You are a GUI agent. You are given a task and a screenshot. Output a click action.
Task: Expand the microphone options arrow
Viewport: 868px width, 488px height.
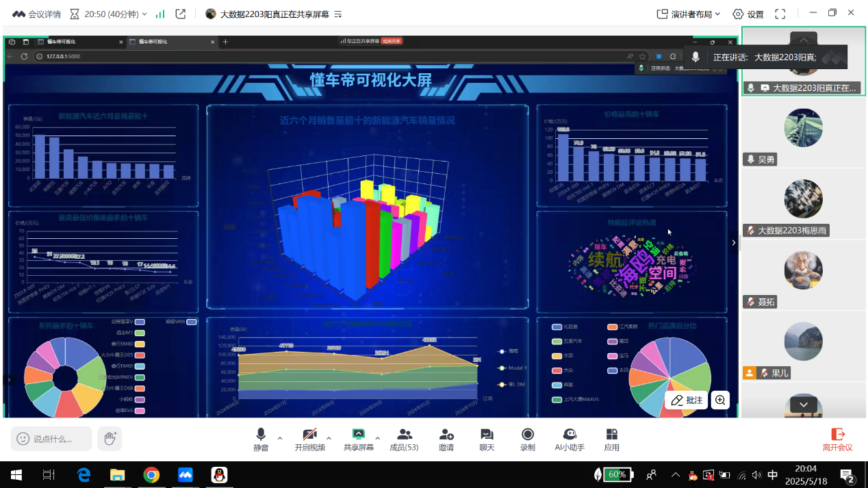coord(280,438)
